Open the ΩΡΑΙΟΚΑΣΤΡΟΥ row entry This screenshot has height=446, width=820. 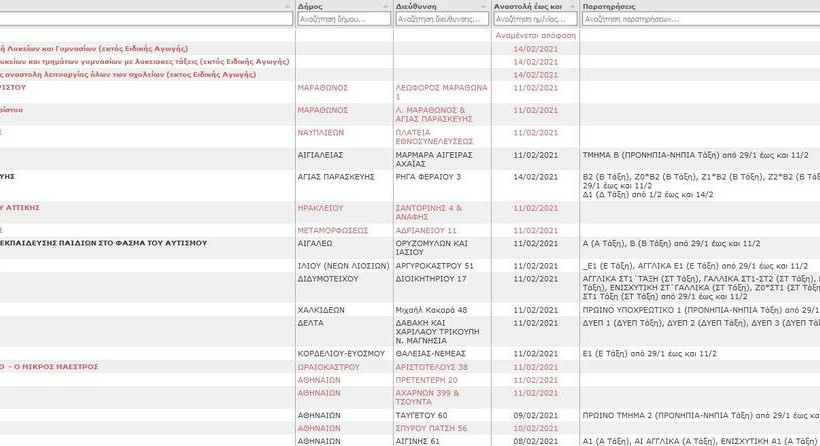332,367
